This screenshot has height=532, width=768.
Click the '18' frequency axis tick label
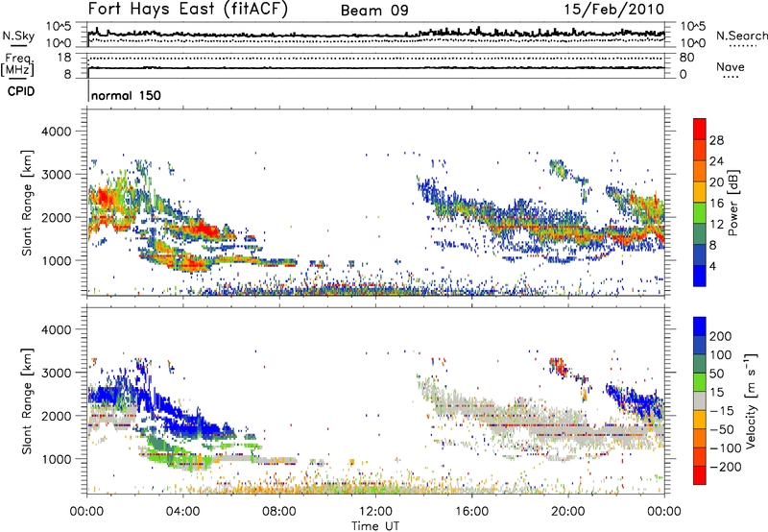pyautogui.click(x=63, y=58)
